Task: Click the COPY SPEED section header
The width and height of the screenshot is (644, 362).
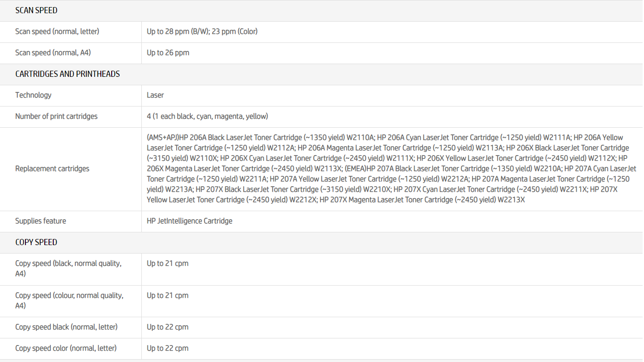Action: click(x=36, y=242)
